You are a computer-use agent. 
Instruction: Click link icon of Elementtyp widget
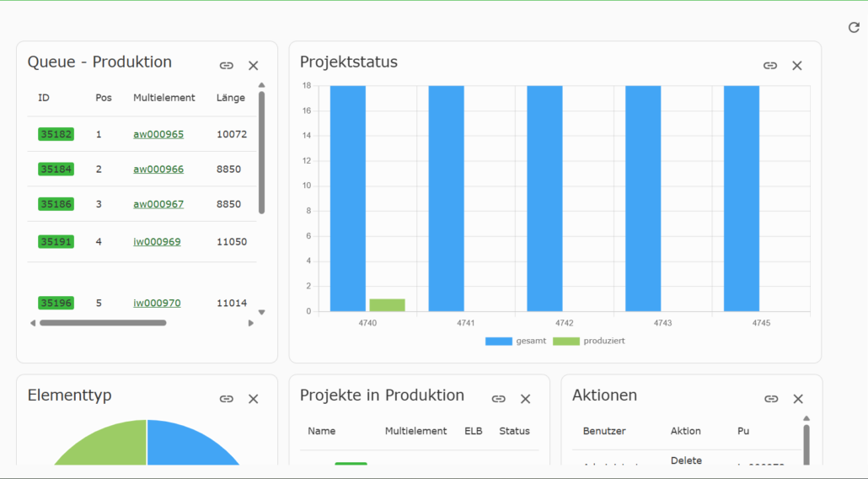tap(227, 399)
